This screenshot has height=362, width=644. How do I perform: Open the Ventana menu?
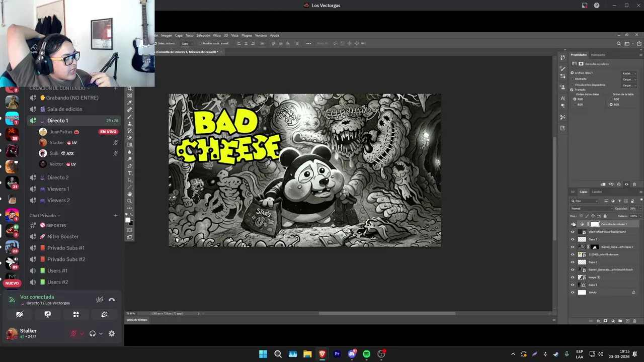click(261, 35)
